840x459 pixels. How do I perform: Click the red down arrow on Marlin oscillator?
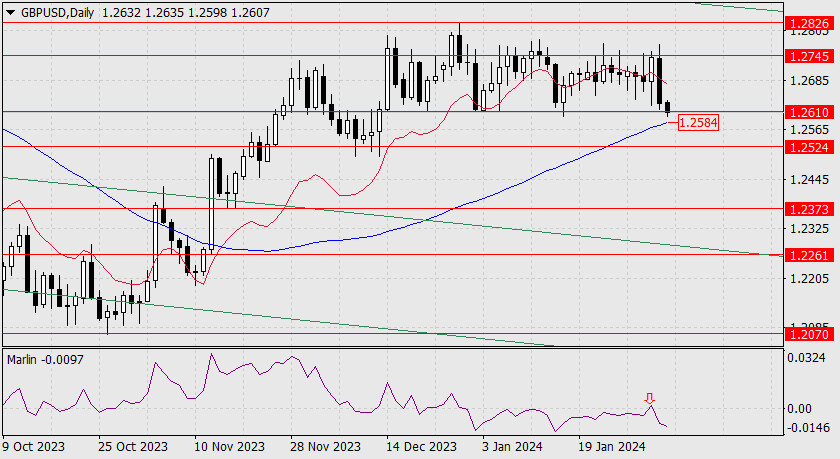(x=649, y=398)
